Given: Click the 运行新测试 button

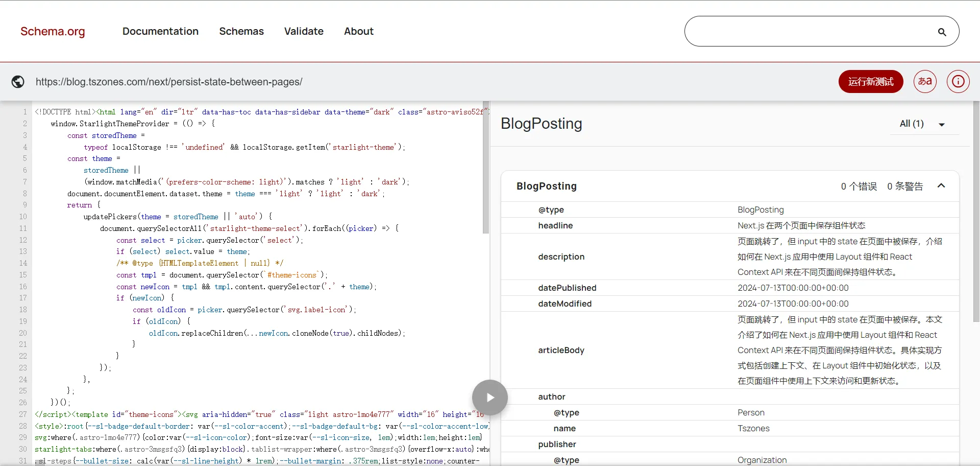Looking at the screenshot, I should (871, 81).
